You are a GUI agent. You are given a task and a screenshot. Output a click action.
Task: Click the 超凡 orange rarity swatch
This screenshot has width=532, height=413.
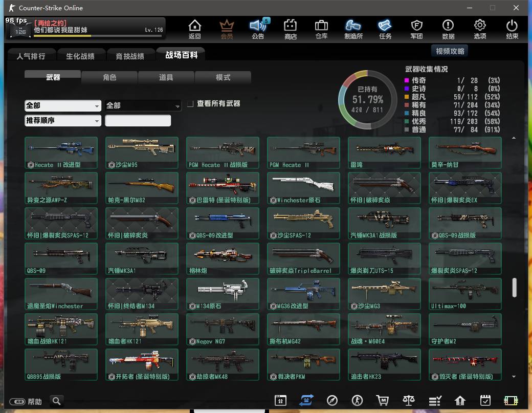click(x=407, y=97)
